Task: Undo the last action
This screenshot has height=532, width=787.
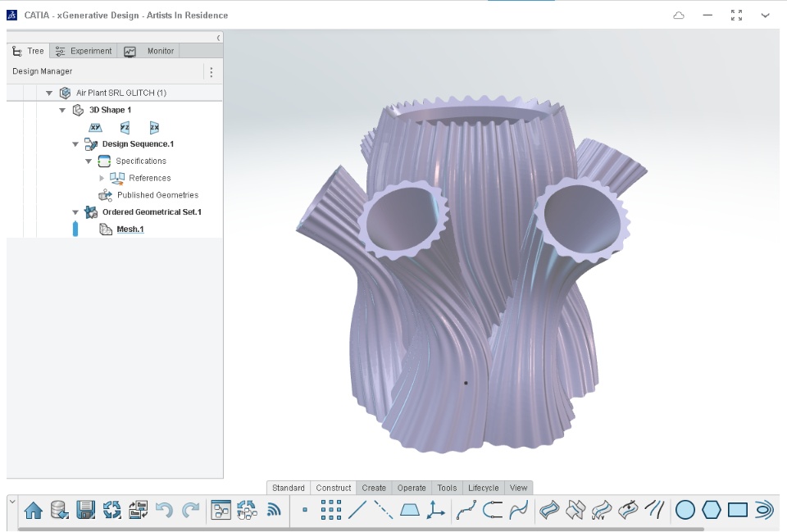Action: (164, 511)
